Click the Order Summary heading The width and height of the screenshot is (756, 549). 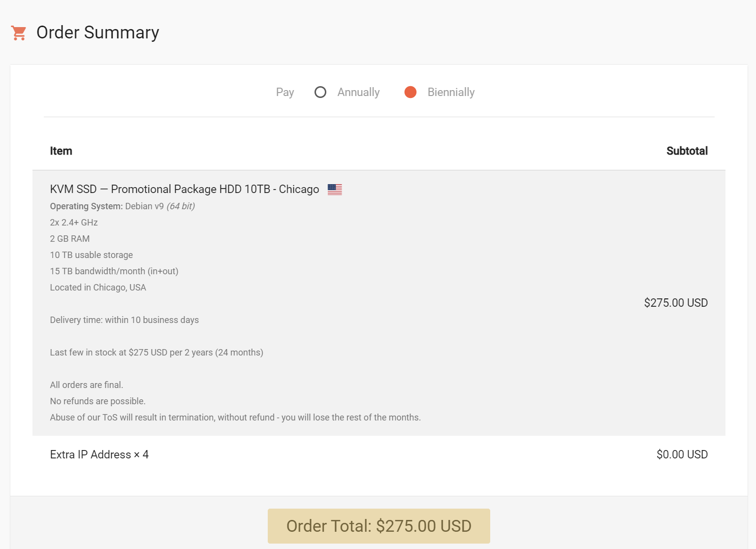pyautogui.click(x=97, y=32)
